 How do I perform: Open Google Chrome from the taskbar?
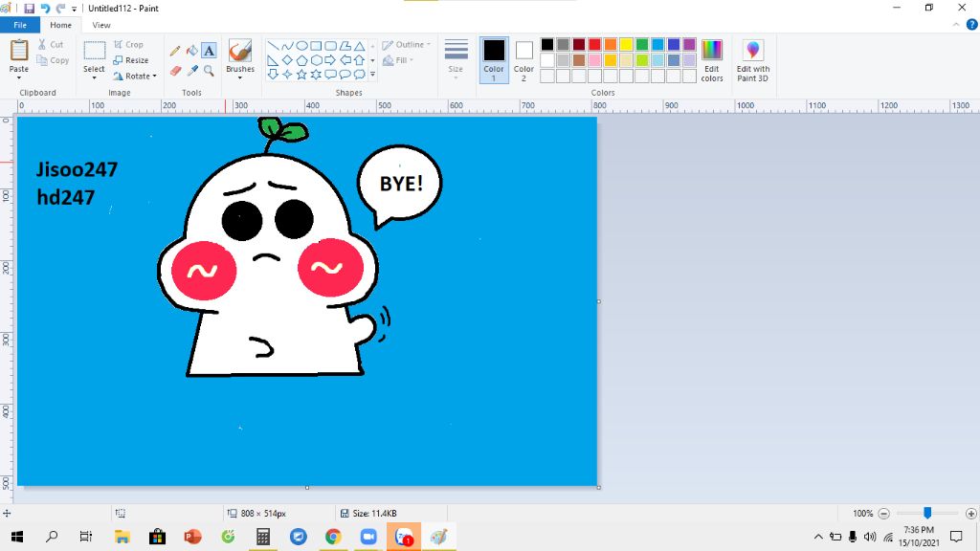tap(333, 537)
